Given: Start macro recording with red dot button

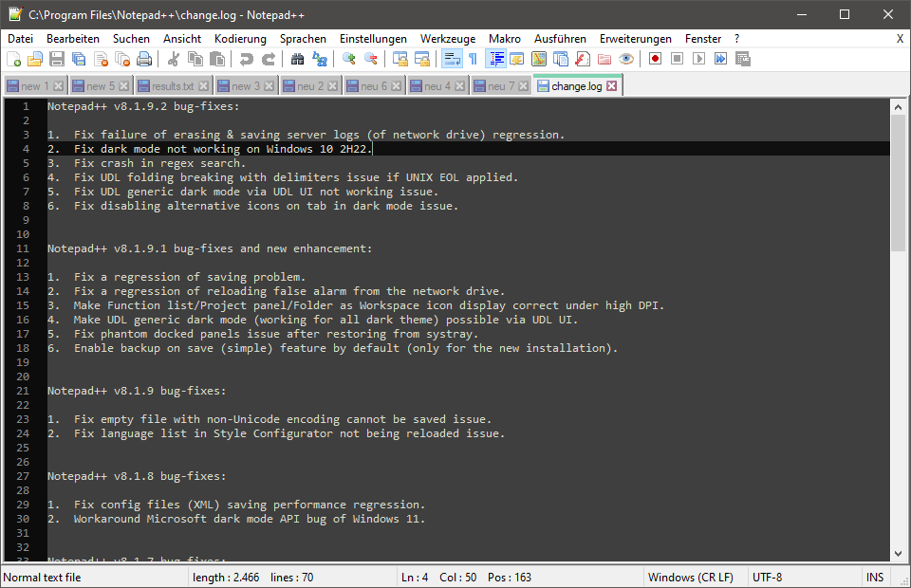Looking at the screenshot, I should pos(656,59).
